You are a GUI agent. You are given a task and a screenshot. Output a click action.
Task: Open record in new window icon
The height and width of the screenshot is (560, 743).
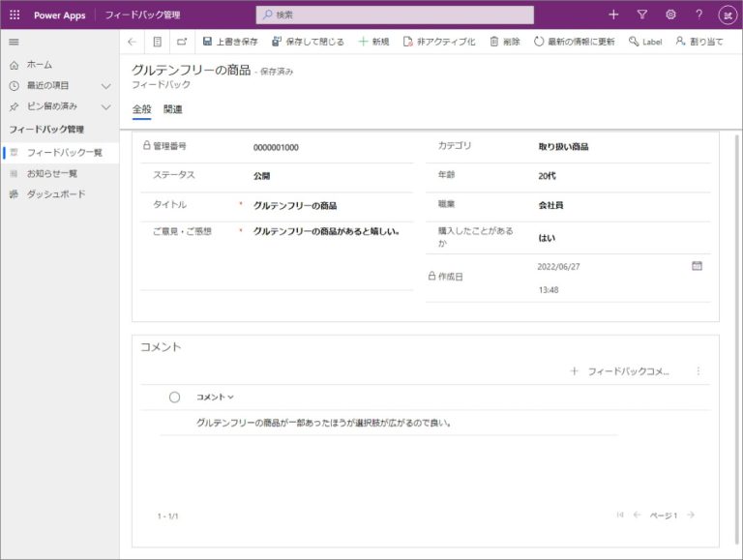point(182,42)
